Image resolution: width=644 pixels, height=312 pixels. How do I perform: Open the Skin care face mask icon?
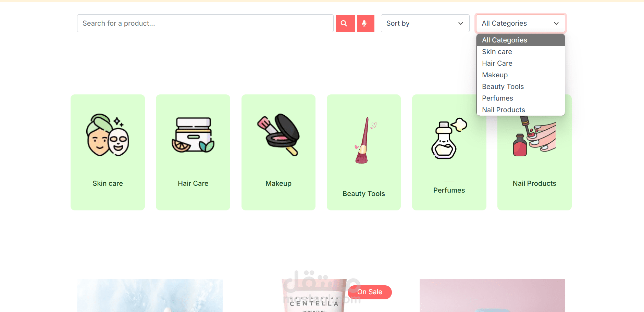[x=108, y=135]
